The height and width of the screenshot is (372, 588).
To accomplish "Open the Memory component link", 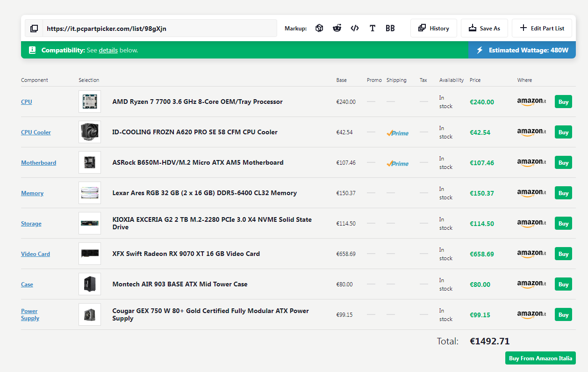I will [x=32, y=193].
